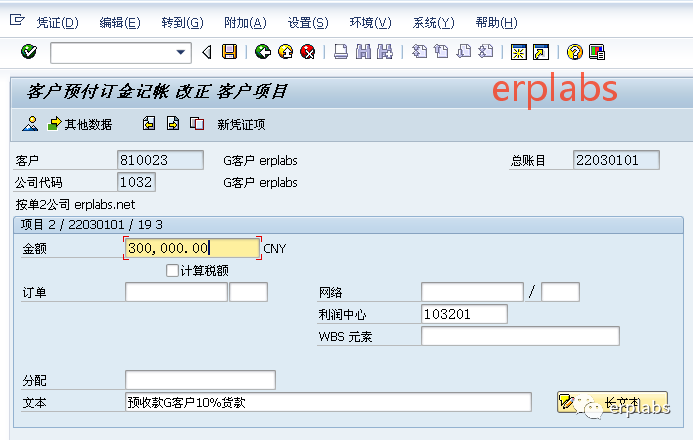Viewport: 693px width, 440px height.
Task: Click the CNY currency text
Action: [x=274, y=249]
